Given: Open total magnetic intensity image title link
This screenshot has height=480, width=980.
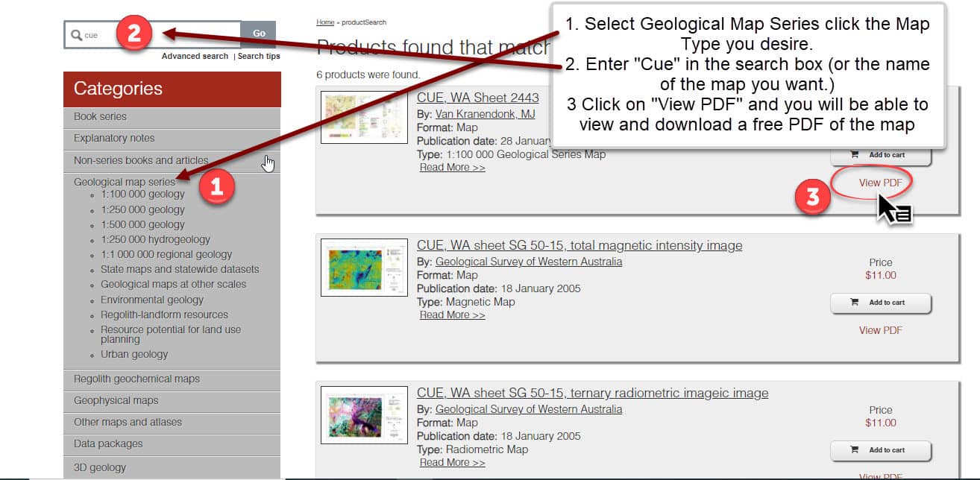Looking at the screenshot, I should tap(579, 245).
